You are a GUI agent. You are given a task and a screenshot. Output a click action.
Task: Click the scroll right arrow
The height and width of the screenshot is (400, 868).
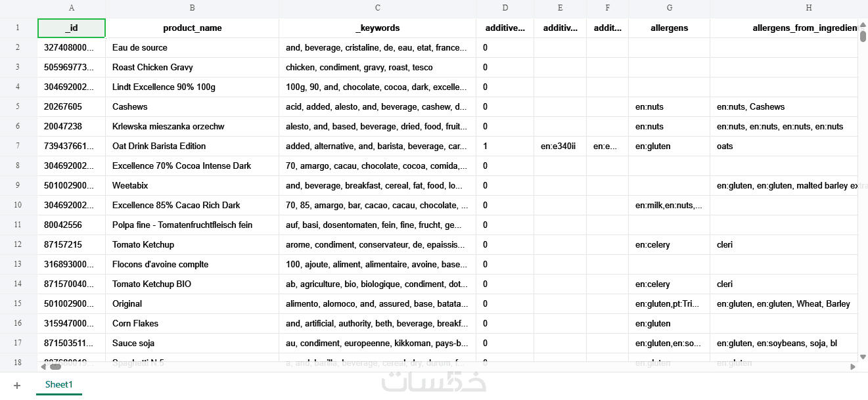pos(853,367)
